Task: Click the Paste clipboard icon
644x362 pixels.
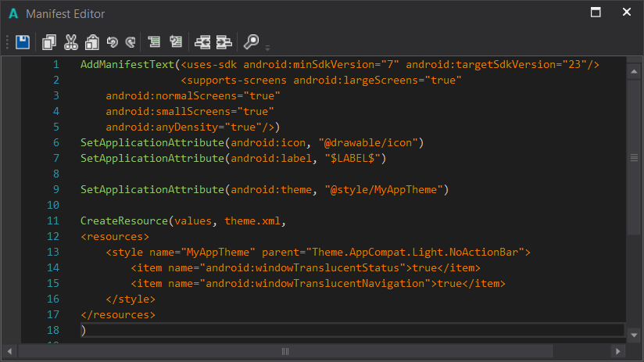Action: (x=91, y=42)
